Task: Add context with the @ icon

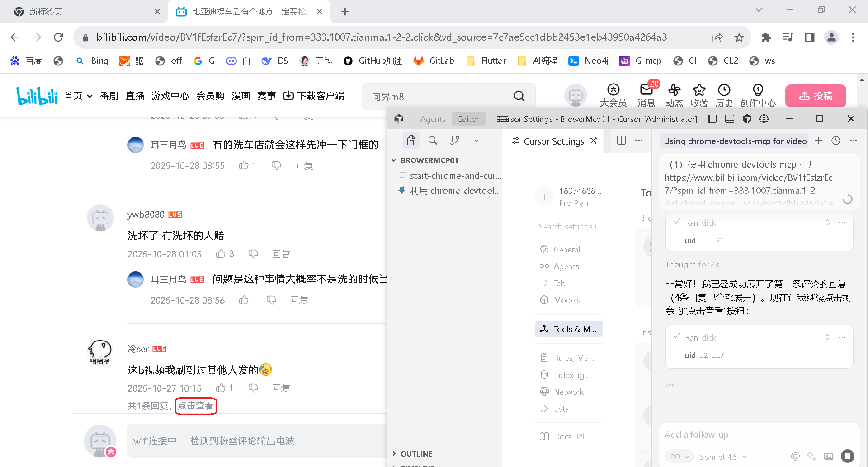Action: click(x=795, y=456)
